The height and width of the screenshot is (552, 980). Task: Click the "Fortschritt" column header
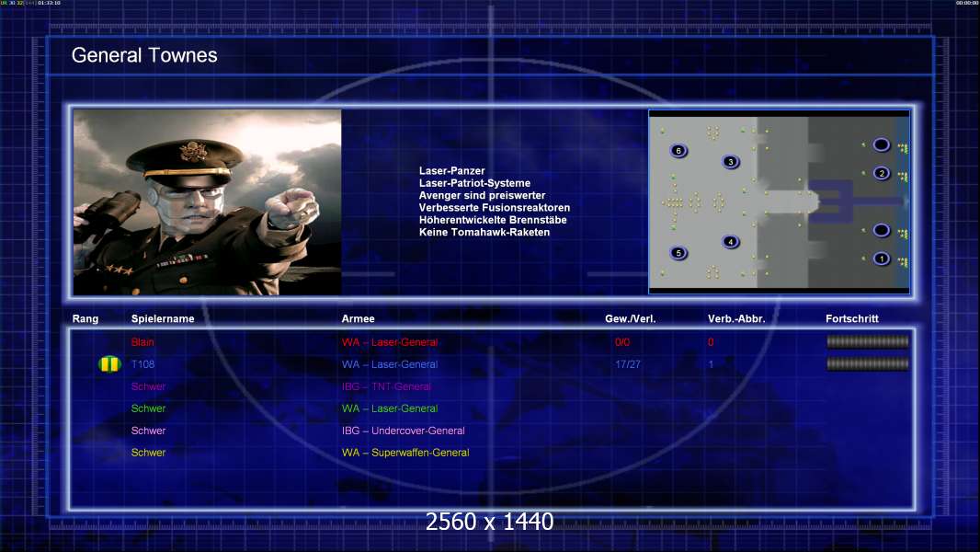(852, 319)
